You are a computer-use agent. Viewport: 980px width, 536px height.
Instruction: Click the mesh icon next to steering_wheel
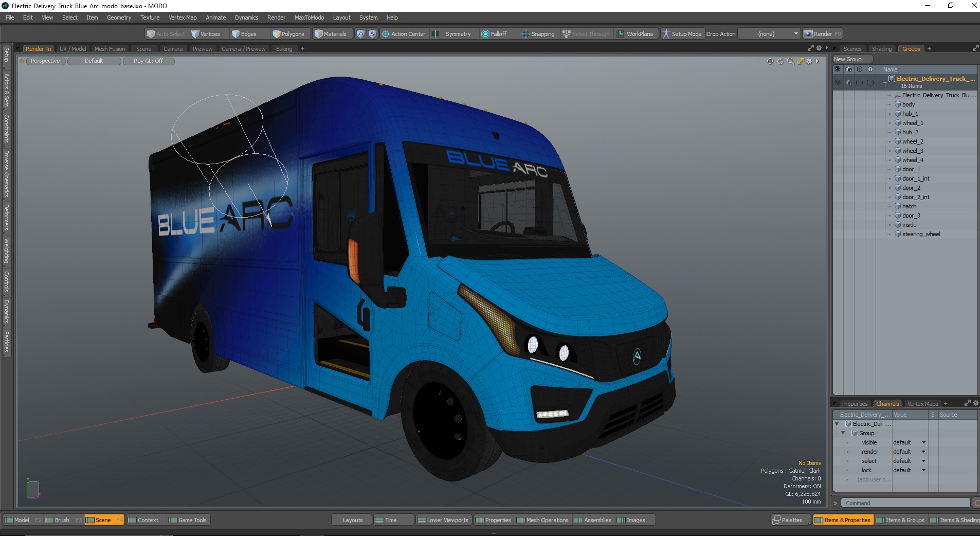(898, 234)
